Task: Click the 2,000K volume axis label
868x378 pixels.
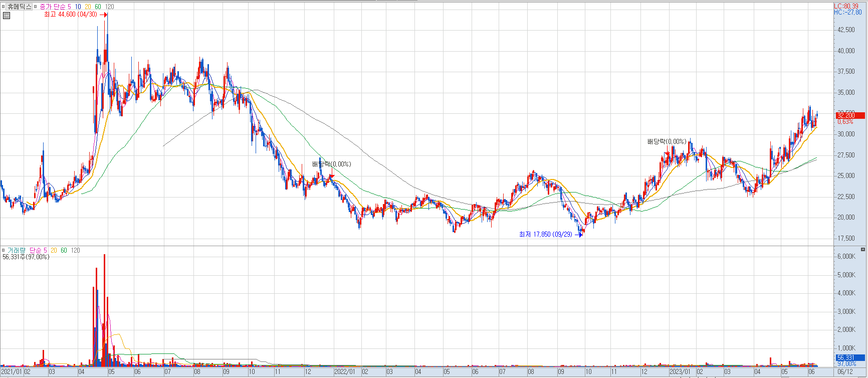Action: 846,329
